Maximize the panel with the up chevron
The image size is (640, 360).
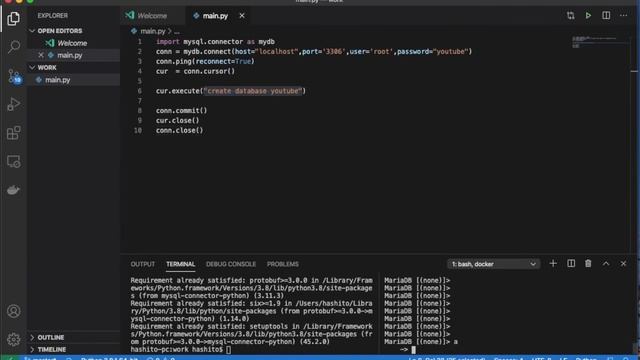coord(606,264)
